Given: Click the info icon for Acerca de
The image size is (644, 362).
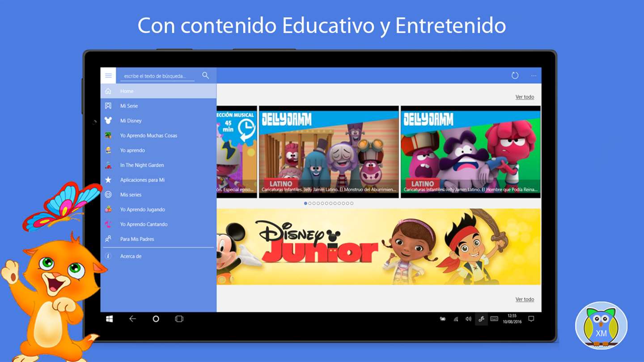Looking at the screenshot, I should tap(108, 256).
